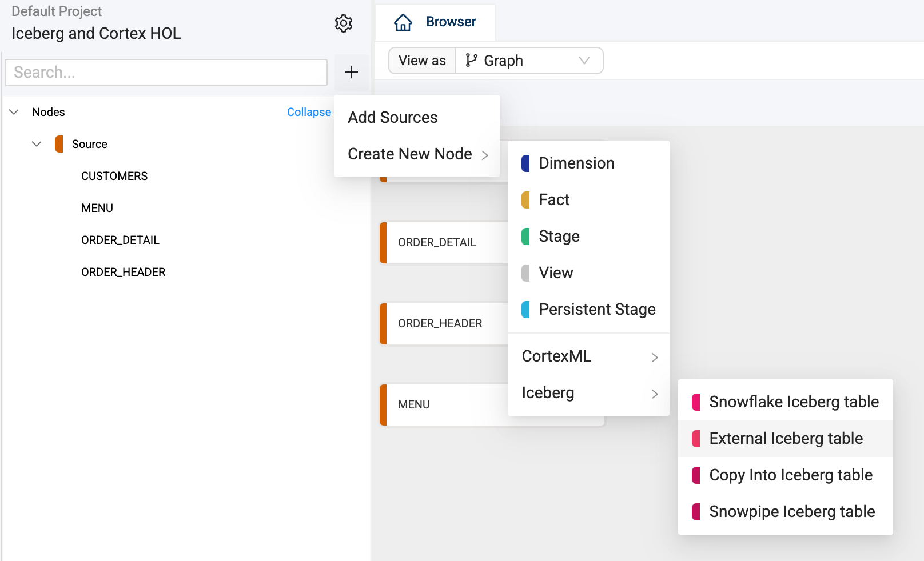Choose Snowpipe Iceberg table
This screenshot has height=561, width=924.
[786, 512]
